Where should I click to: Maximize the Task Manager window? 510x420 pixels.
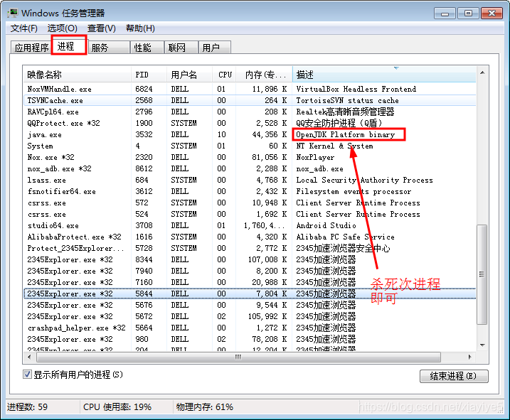(x=468, y=14)
